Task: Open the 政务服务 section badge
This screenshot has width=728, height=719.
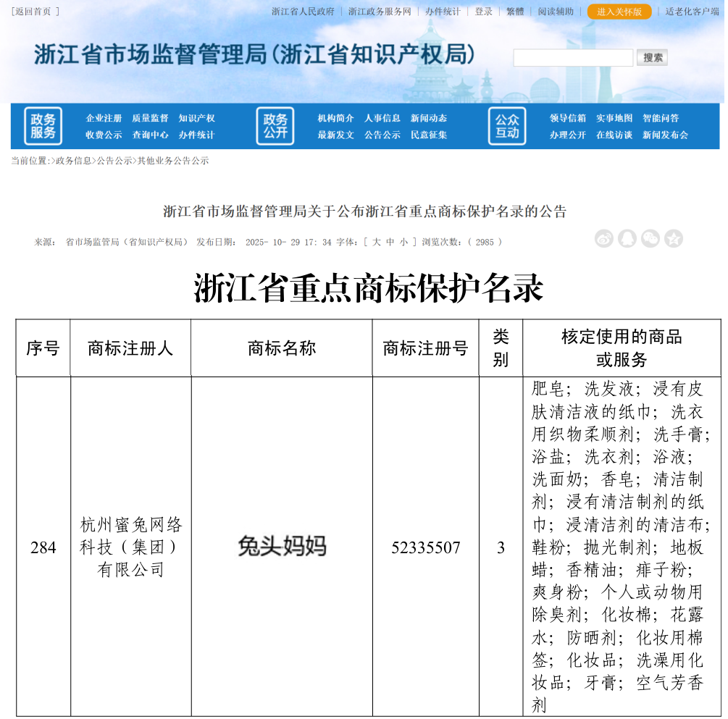Action: [44, 125]
